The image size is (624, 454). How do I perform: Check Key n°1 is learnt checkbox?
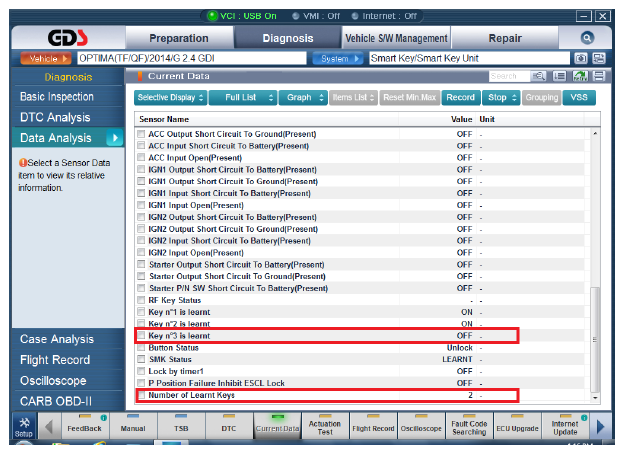(x=141, y=312)
